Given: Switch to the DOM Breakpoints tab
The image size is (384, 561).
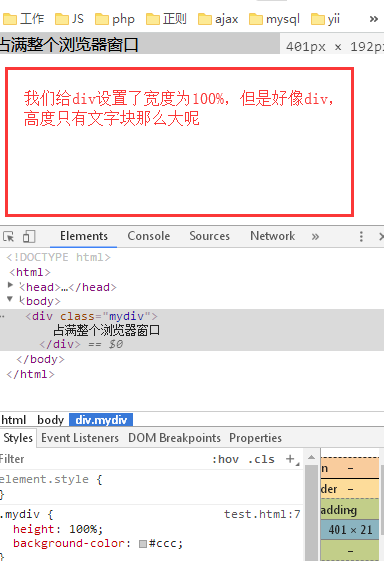Looking at the screenshot, I should [x=174, y=438].
